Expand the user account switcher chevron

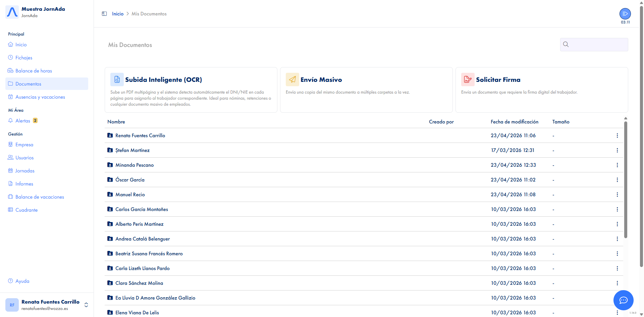(86, 305)
